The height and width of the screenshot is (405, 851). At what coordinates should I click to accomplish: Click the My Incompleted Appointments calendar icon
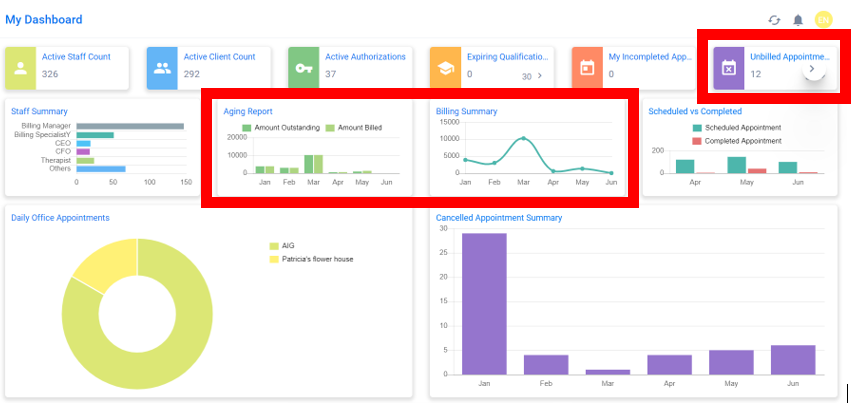(x=587, y=68)
